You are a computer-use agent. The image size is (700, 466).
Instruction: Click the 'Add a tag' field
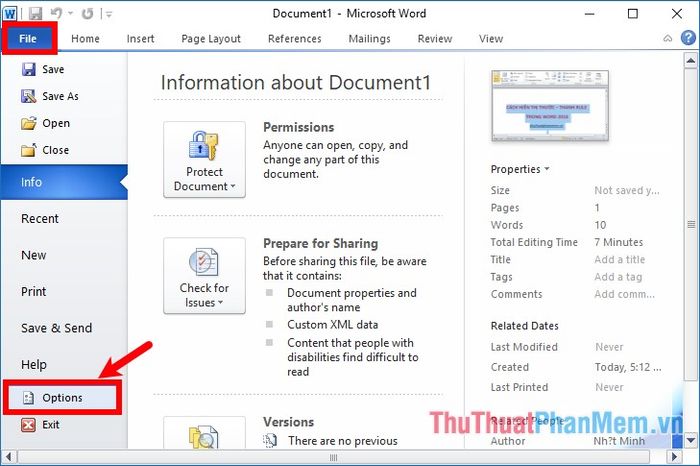tap(618, 277)
